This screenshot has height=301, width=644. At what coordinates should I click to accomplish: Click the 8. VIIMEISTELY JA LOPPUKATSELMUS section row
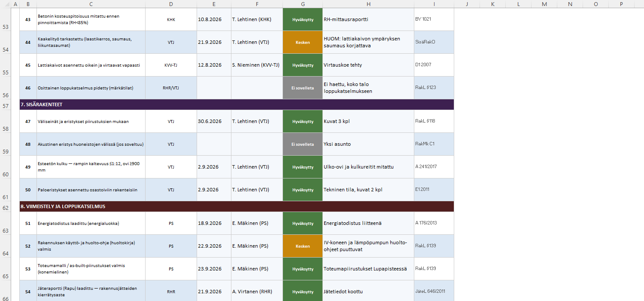[237, 206]
